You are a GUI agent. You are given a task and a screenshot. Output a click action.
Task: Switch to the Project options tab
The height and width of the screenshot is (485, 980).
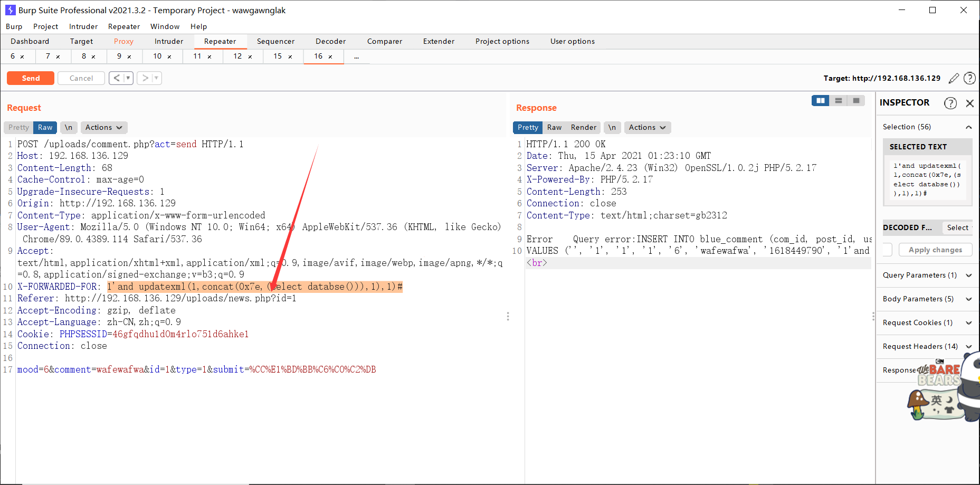[502, 41]
